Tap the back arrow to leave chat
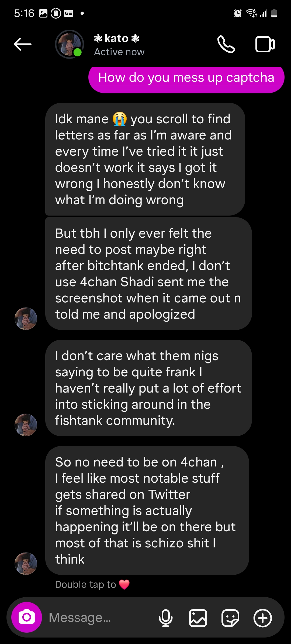Screen dimensions: 291x644 (23, 44)
